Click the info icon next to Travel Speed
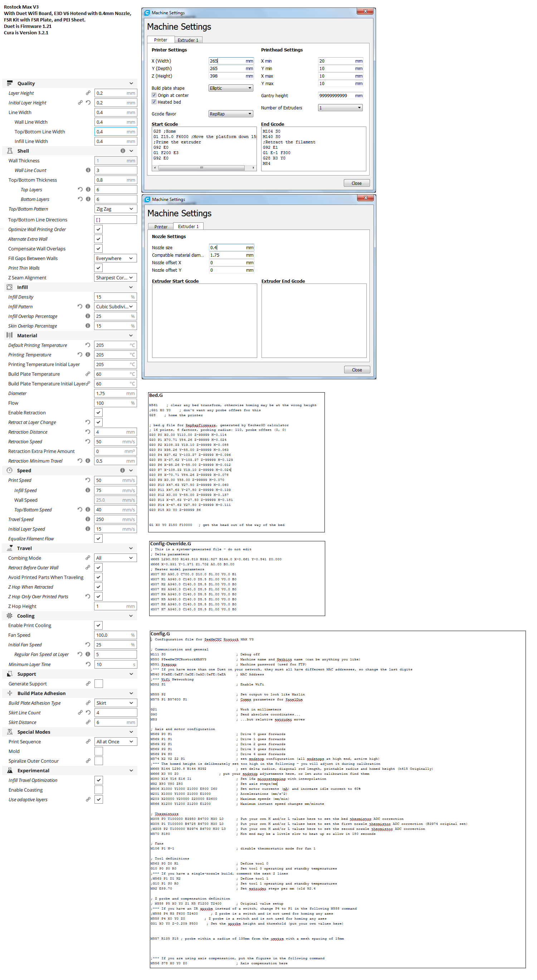The width and height of the screenshot is (537, 980). point(88,519)
